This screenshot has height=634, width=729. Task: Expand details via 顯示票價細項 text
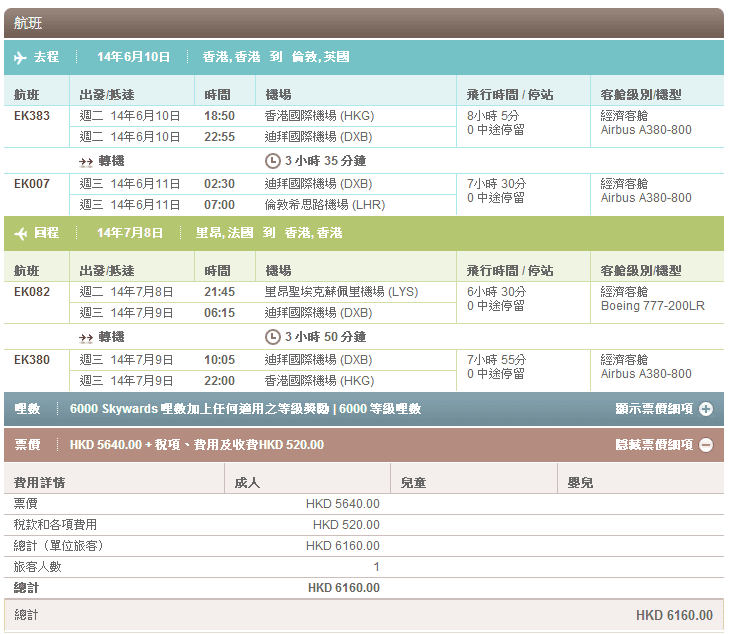[x=654, y=409]
